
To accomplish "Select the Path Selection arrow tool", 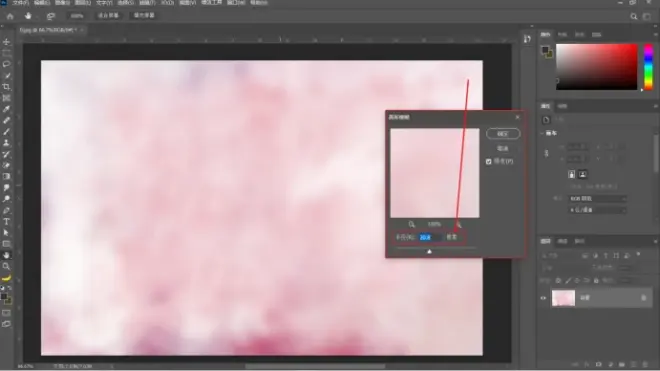I will (x=6, y=232).
